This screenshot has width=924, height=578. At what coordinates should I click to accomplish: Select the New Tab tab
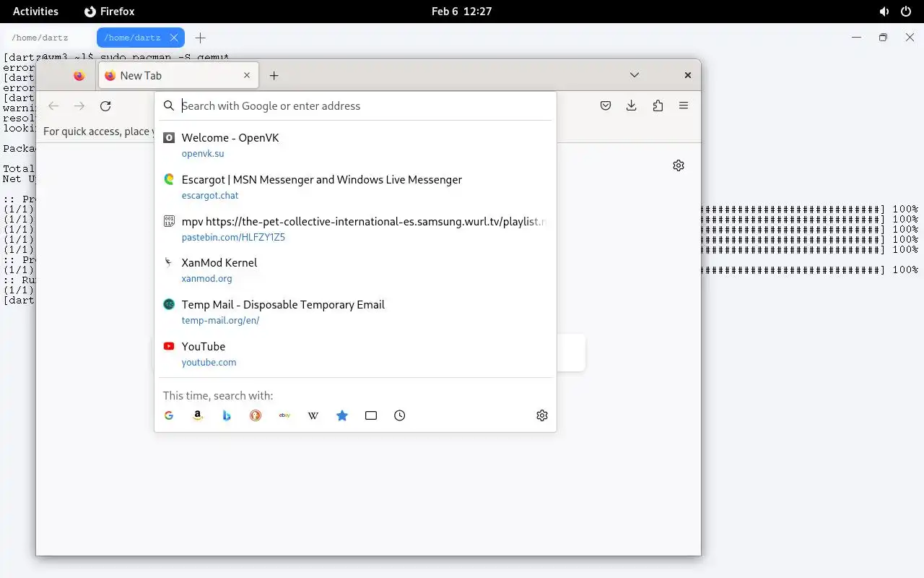(178, 75)
